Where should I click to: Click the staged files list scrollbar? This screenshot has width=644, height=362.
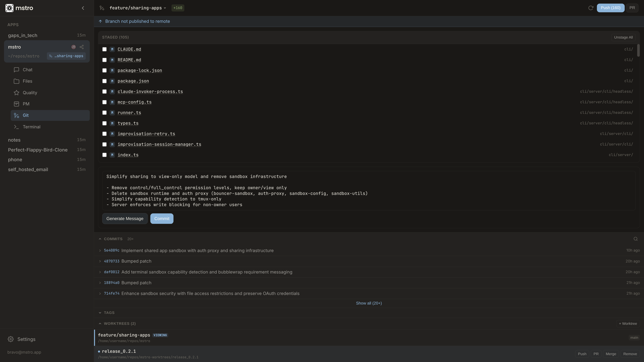coord(638,51)
